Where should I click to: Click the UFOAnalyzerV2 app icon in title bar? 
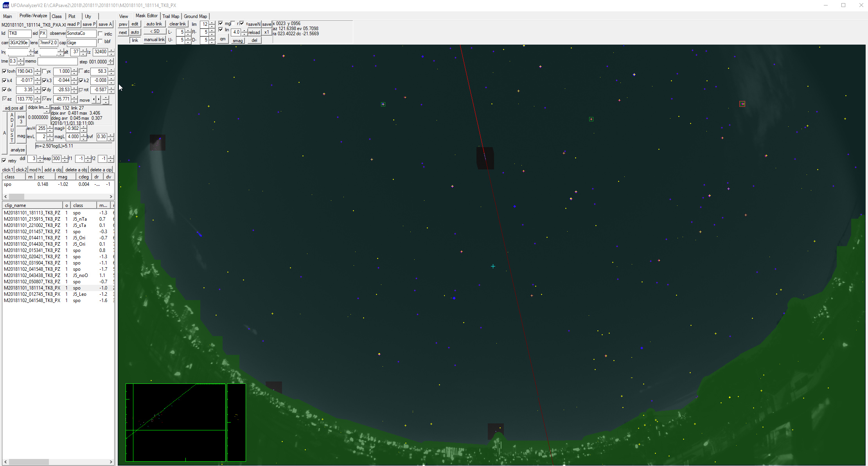(x=5, y=5)
